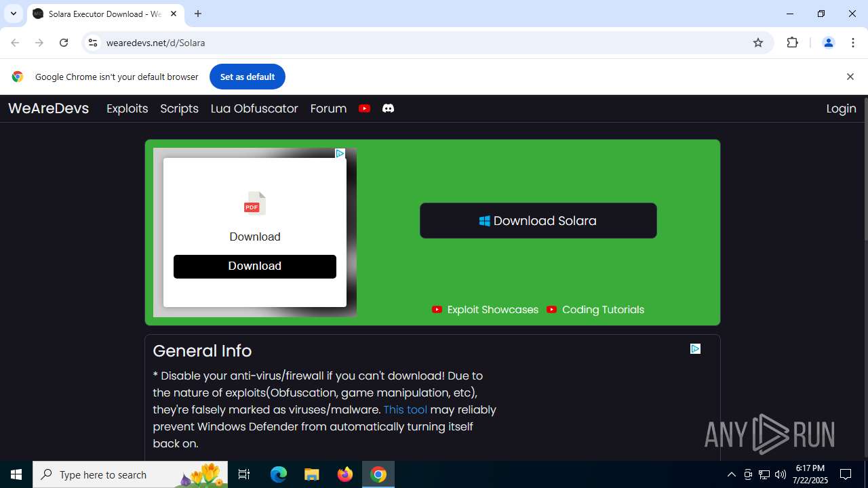Click the AdChoices icon on the PDF ad
This screenshot has height=488, width=868.
point(340,153)
